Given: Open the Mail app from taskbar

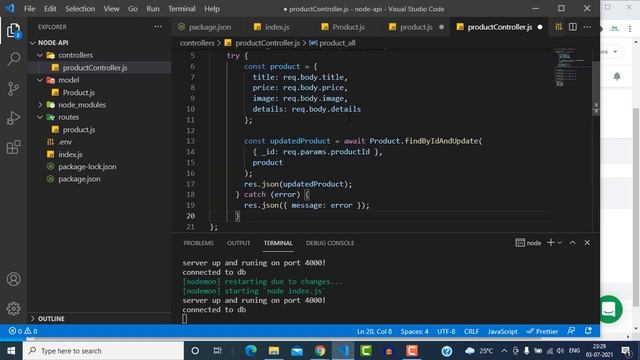Looking at the screenshot, I should (x=297, y=351).
